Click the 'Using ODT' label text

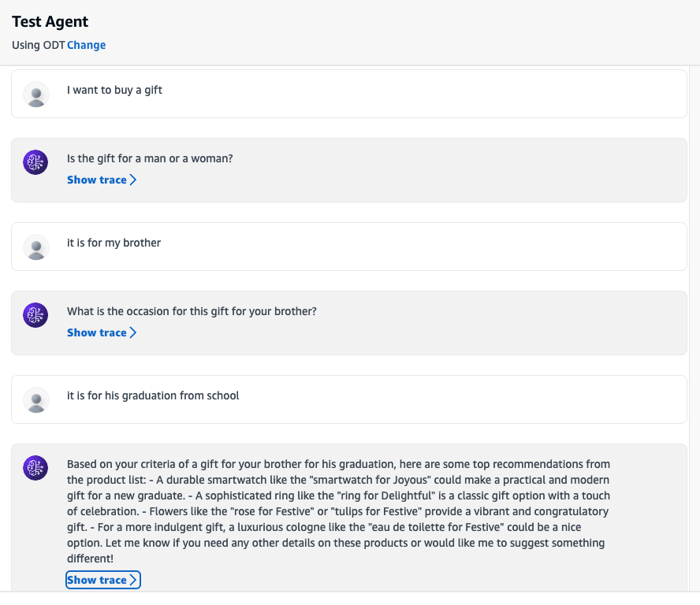(38, 45)
